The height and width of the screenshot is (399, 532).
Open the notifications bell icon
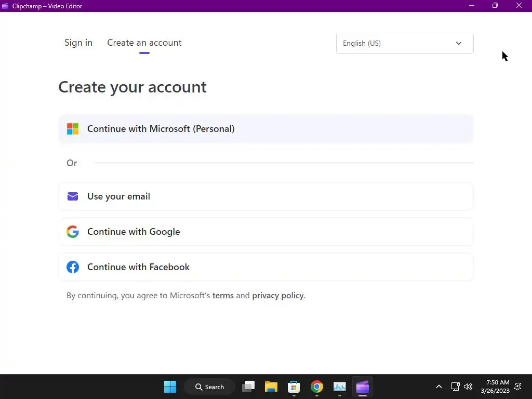[518, 387]
